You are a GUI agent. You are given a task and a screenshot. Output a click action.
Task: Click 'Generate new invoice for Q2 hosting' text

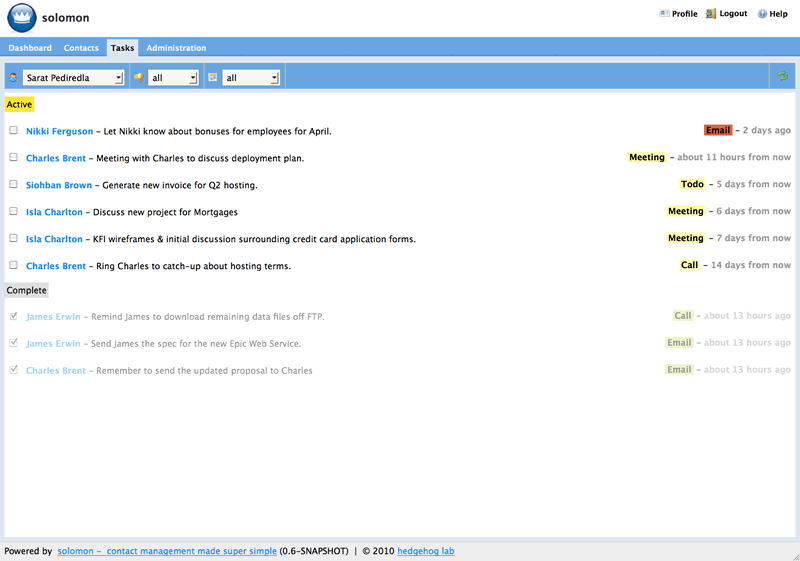180,185
